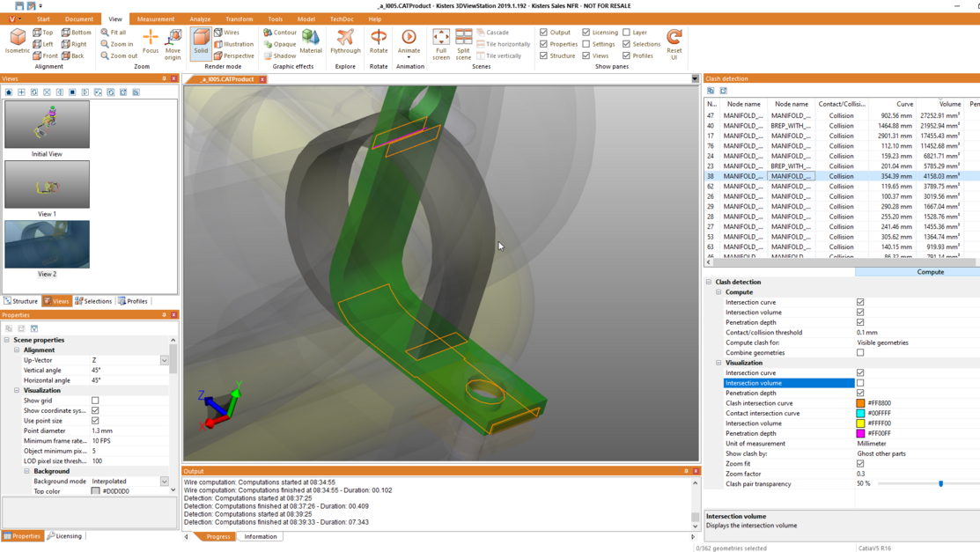Open the Measurement ribbon tab
The height and width of the screenshot is (552, 980).
pos(156,19)
